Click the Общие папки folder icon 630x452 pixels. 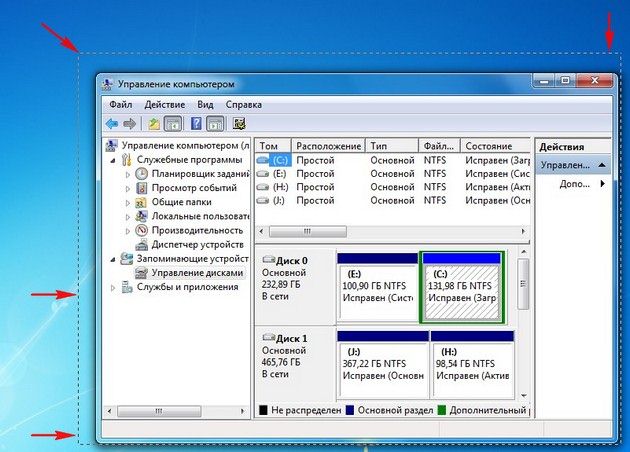141,202
